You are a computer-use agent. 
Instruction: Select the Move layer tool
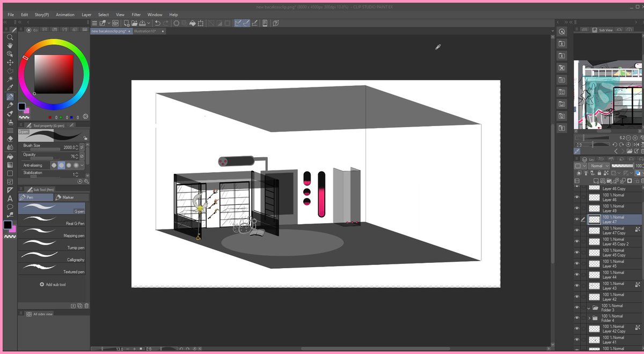tap(10, 63)
